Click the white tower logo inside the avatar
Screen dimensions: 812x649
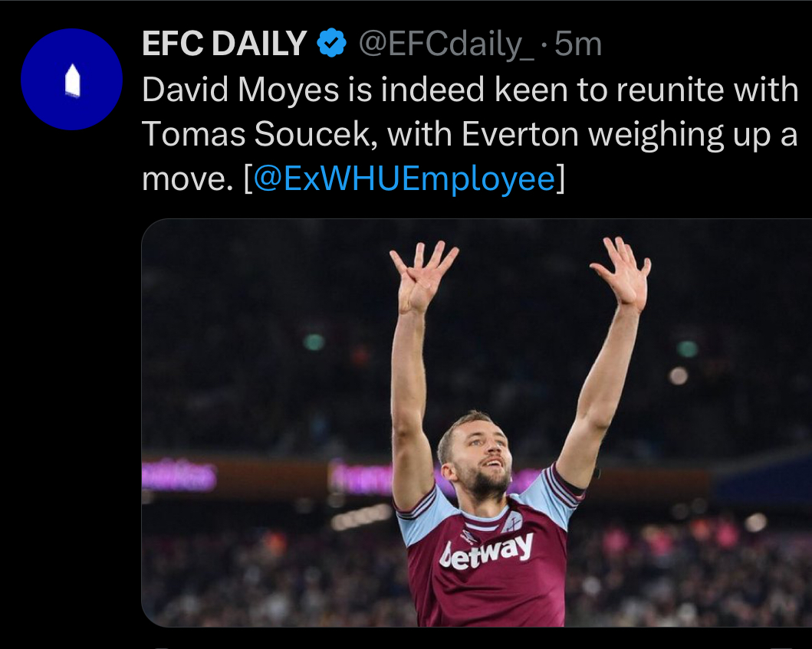coord(71,80)
